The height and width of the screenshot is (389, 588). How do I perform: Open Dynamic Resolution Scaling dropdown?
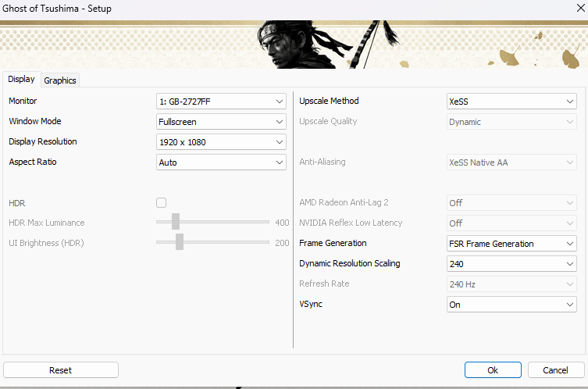pos(511,264)
